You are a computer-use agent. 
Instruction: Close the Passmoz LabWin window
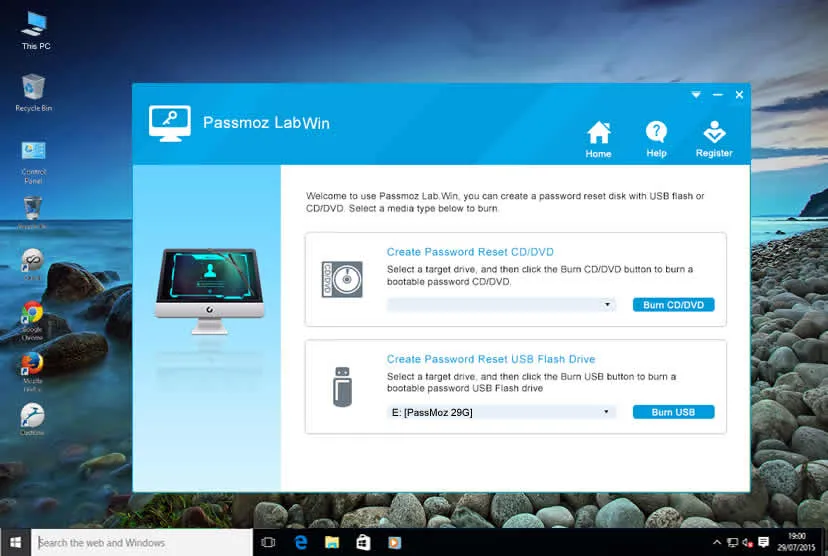[739, 95]
